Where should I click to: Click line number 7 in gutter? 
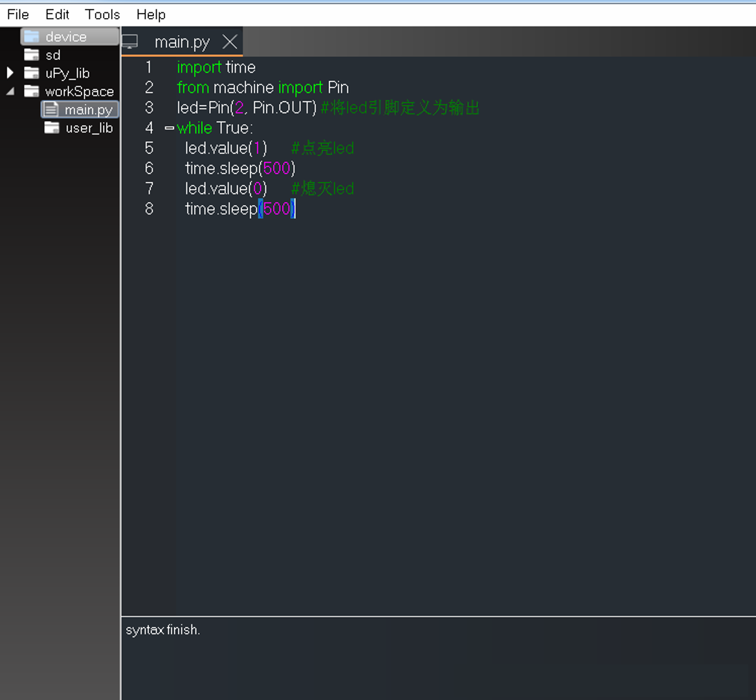pyautogui.click(x=149, y=188)
